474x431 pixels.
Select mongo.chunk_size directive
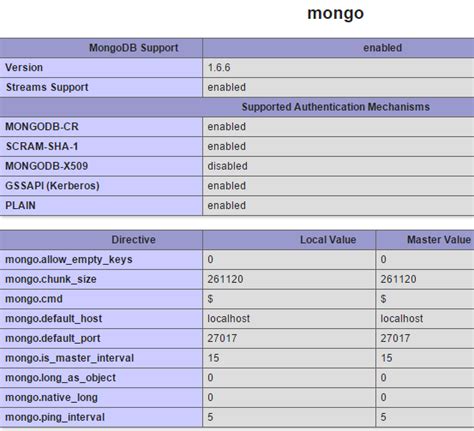[51, 279]
